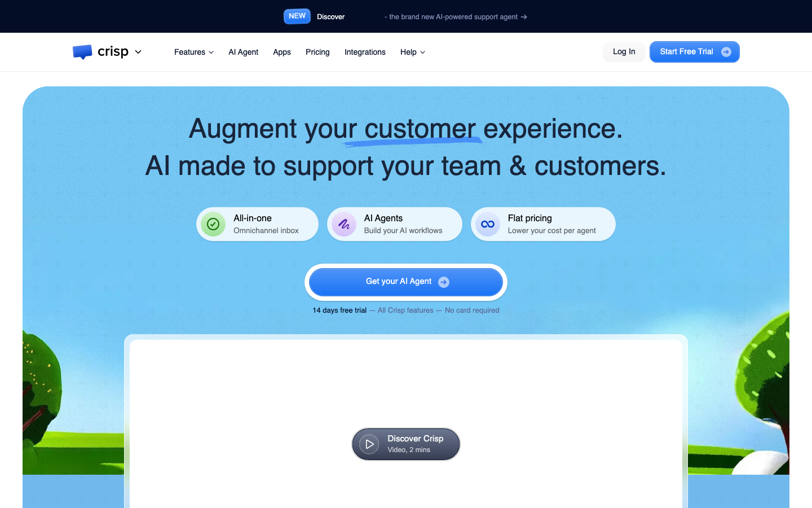Click the Log In button
812x508 pixels.
pyautogui.click(x=624, y=52)
